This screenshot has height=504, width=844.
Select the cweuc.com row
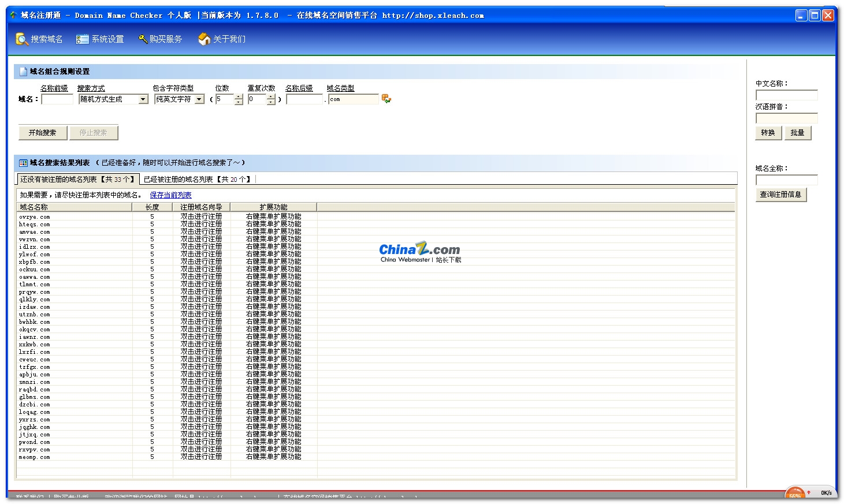[375, 359]
